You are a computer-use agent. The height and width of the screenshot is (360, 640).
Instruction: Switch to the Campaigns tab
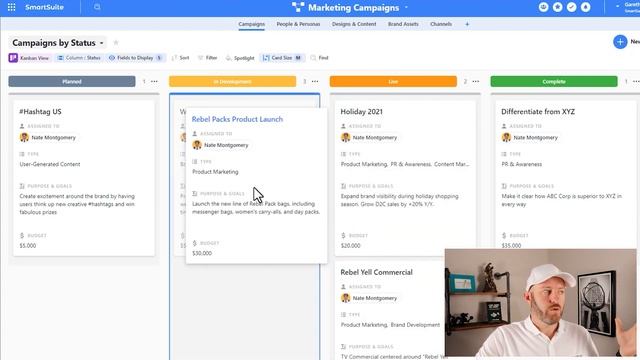coord(251,24)
